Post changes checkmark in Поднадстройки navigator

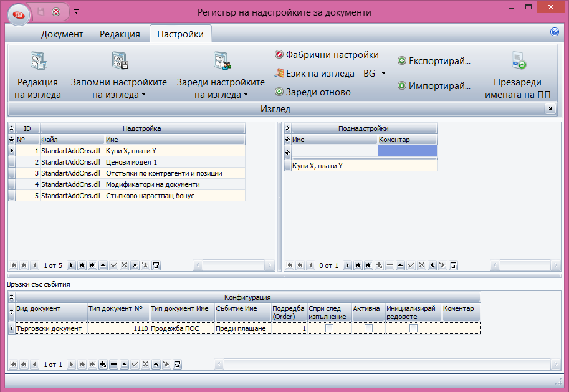pos(411,265)
